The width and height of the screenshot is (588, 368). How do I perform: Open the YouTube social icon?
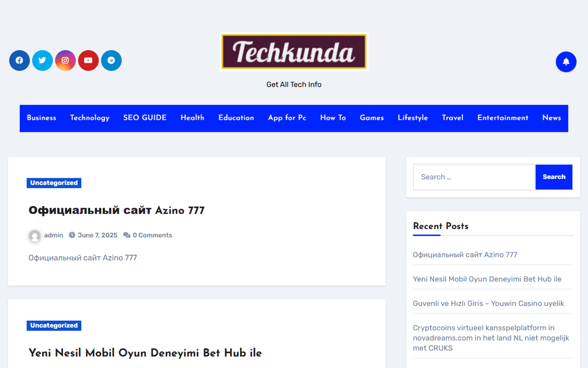(x=88, y=61)
